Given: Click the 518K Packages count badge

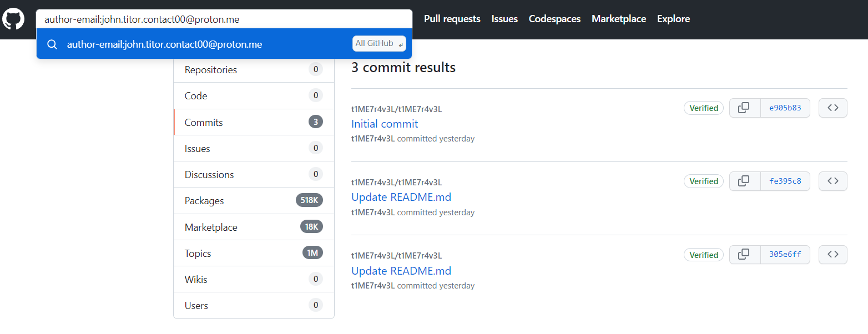Looking at the screenshot, I should coord(309,201).
